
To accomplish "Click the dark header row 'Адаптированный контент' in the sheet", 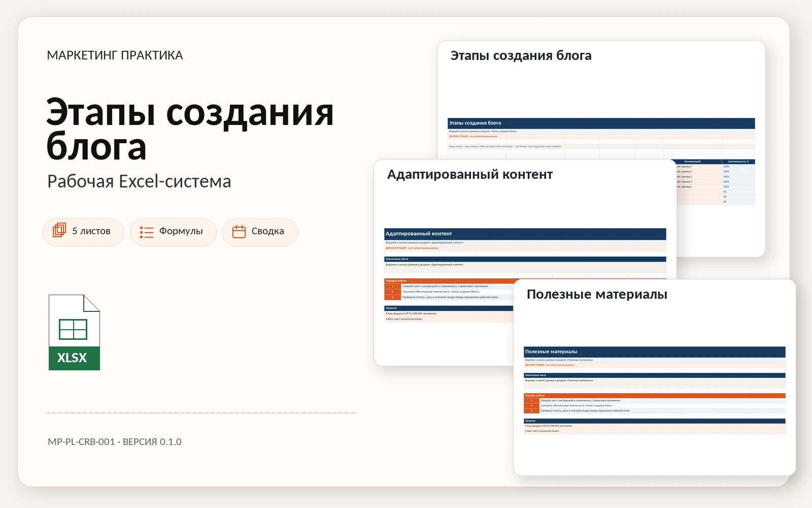I will (x=525, y=234).
